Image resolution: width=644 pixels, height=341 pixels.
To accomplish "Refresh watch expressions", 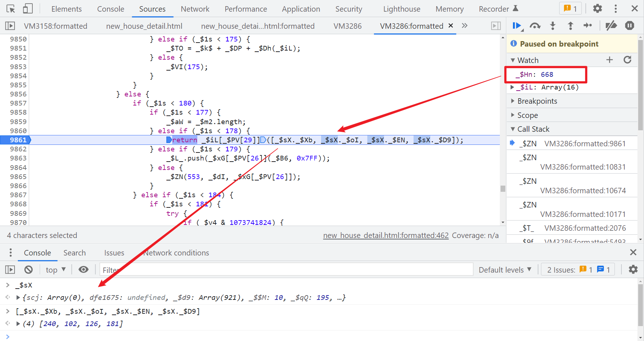I will coord(627,60).
